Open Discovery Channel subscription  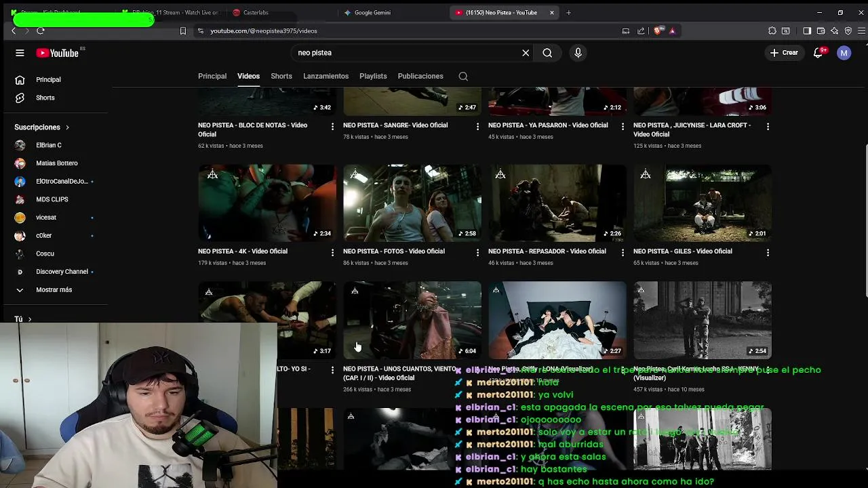click(54, 272)
